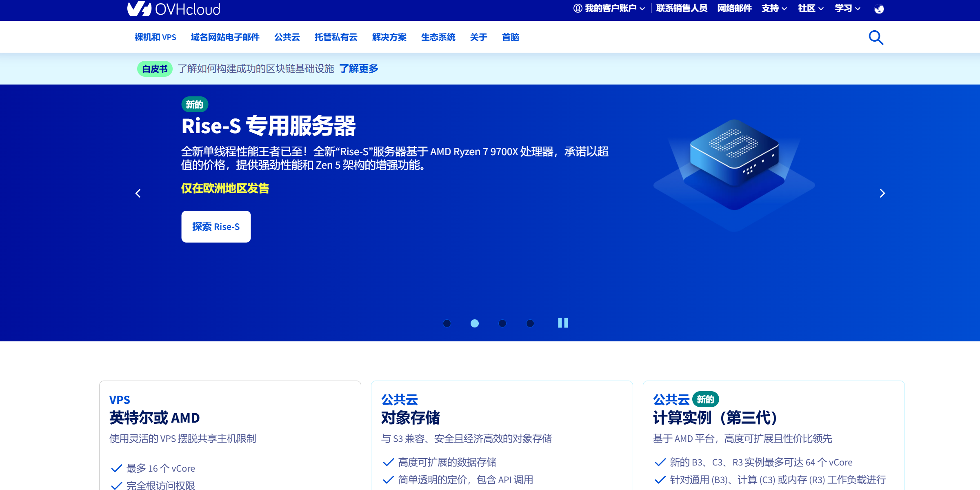Click the OVHcloud logo
This screenshot has height=490, width=980.
pyautogui.click(x=174, y=9)
